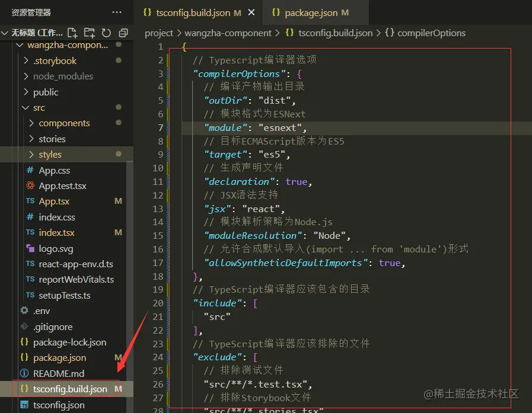Click the "include" key on line 20

pos(217,303)
